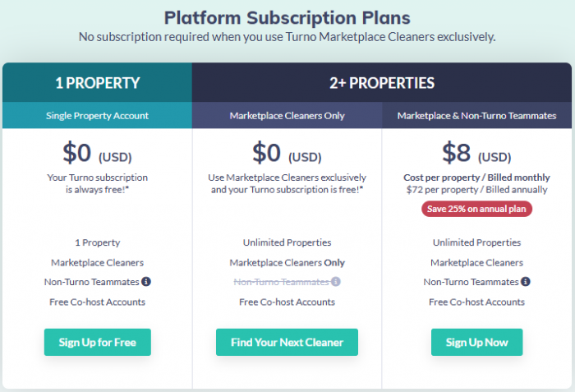
Task: Click the Find Your Next Cleaner button
Action: pyautogui.click(x=287, y=342)
